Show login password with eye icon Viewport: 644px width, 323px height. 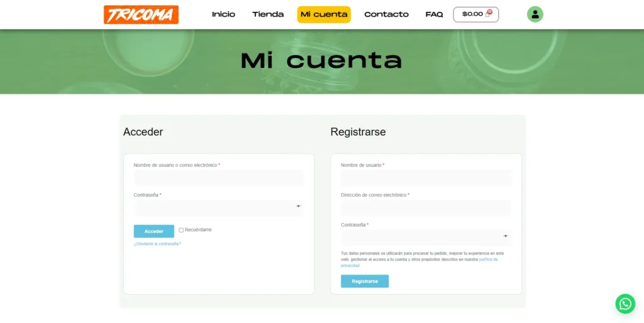click(x=298, y=207)
